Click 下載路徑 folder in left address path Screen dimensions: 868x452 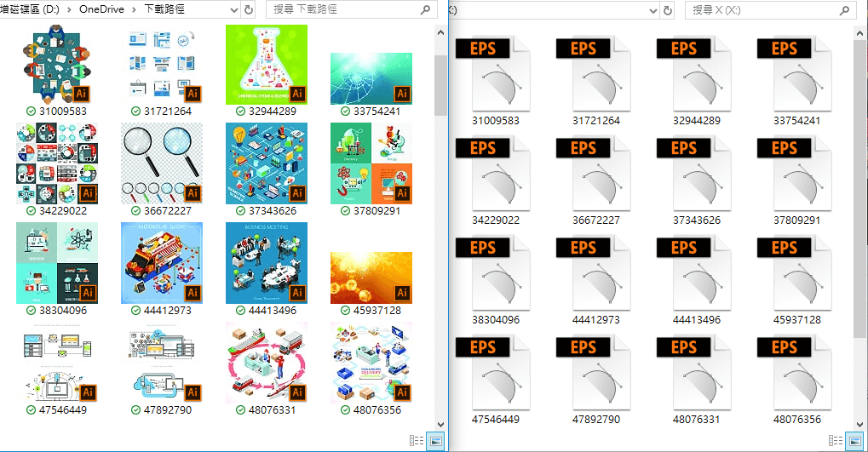164,9
